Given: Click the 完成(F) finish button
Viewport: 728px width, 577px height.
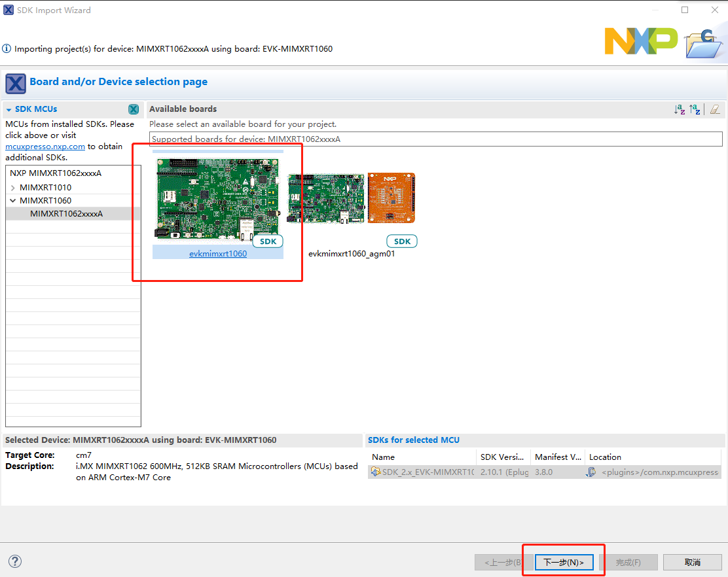Looking at the screenshot, I should [628, 562].
